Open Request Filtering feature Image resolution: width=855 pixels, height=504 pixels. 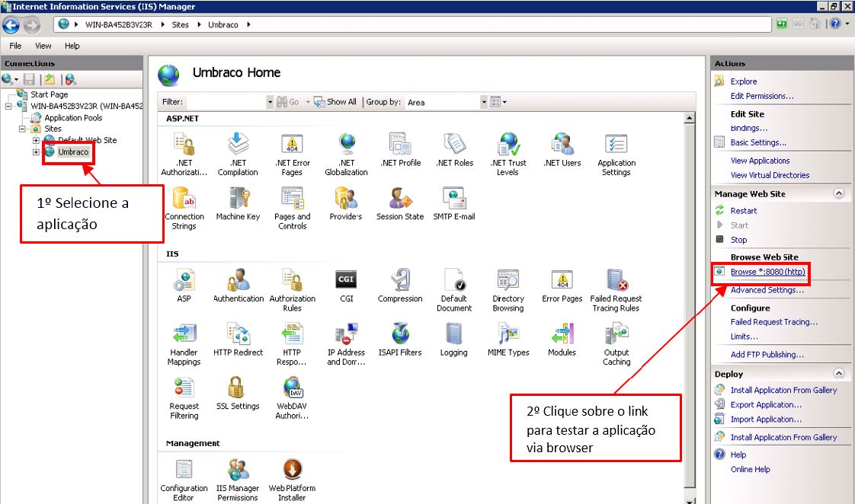tap(184, 397)
